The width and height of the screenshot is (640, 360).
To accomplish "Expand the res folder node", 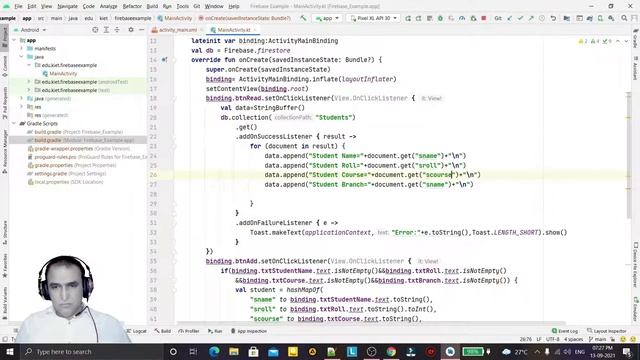I will (22, 107).
